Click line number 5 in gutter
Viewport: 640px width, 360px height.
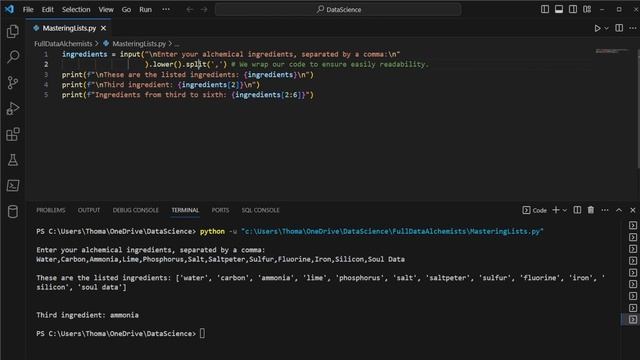tap(46, 95)
